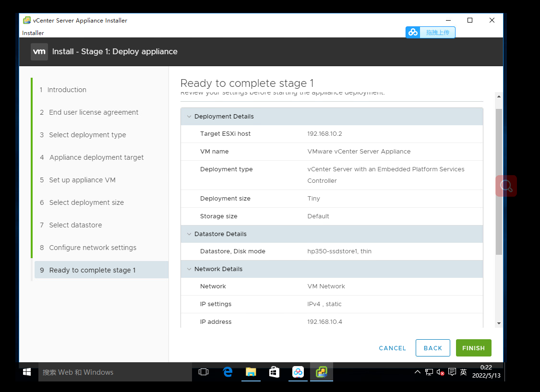The height and width of the screenshot is (392, 540).
Task: Click the language indicator 英 in the tray
Action: [464, 372]
